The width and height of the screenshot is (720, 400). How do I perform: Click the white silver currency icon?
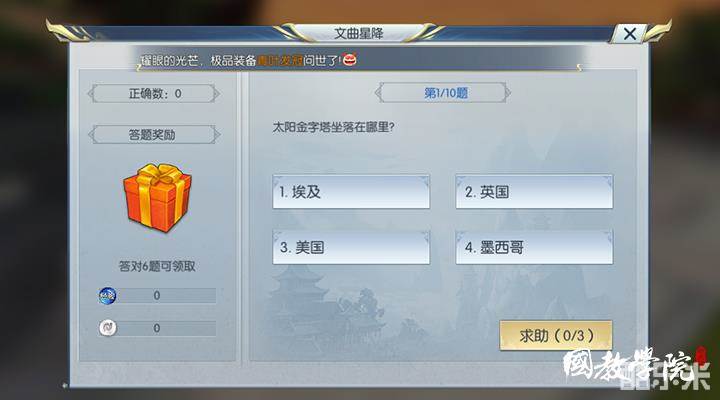click(108, 328)
